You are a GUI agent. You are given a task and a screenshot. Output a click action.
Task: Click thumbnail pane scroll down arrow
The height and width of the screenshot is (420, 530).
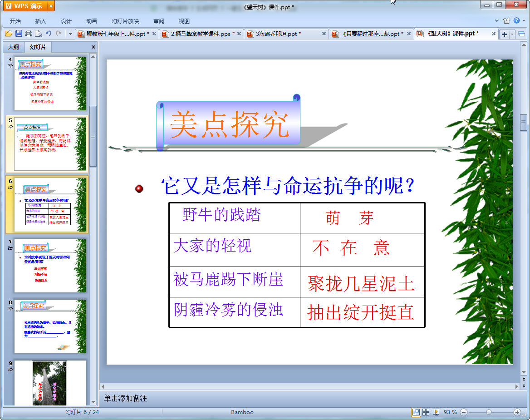click(93, 402)
